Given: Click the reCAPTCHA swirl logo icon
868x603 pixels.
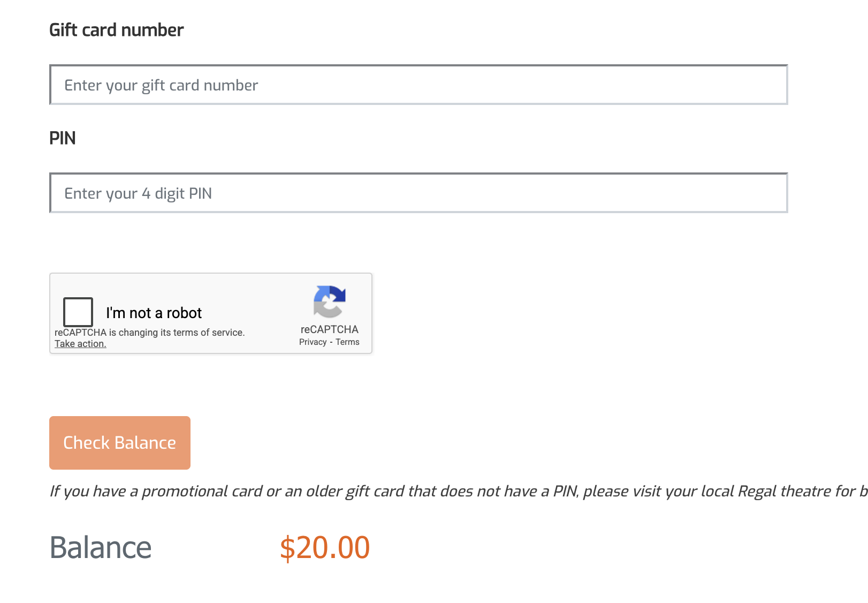Looking at the screenshot, I should click(x=329, y=301).
